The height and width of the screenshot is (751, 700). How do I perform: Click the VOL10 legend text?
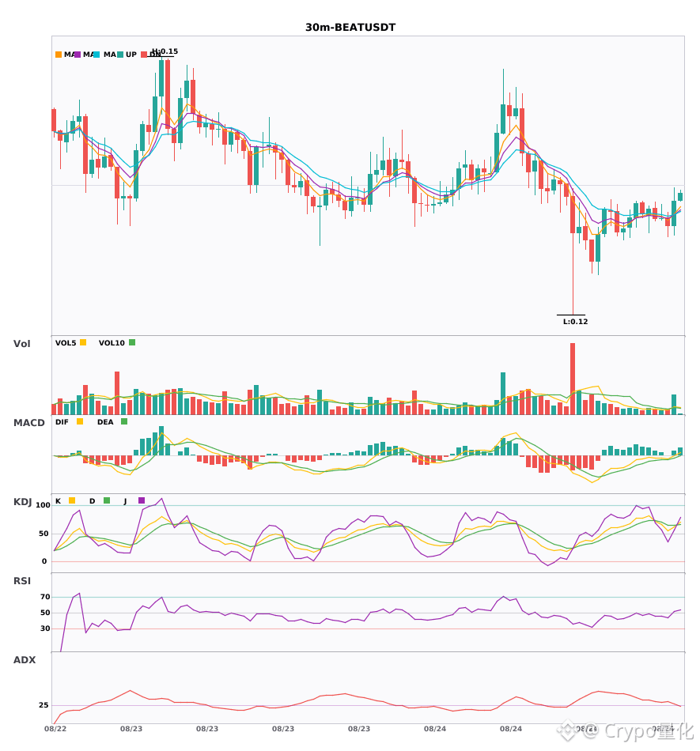click(112, 343)
